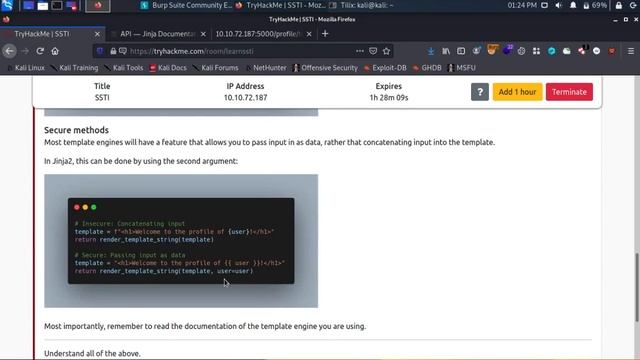Open the red shield extension icon
The image size is (640, 360).
(611, 51)
